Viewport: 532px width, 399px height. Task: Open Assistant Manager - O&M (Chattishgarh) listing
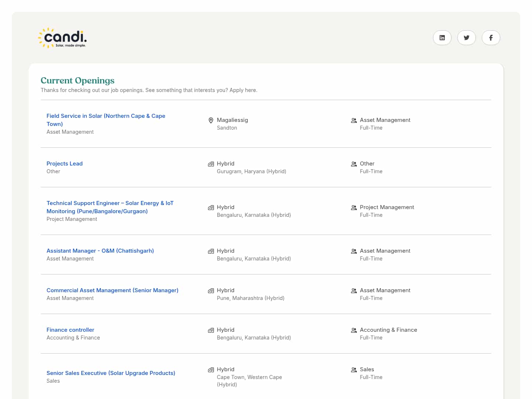100,251
